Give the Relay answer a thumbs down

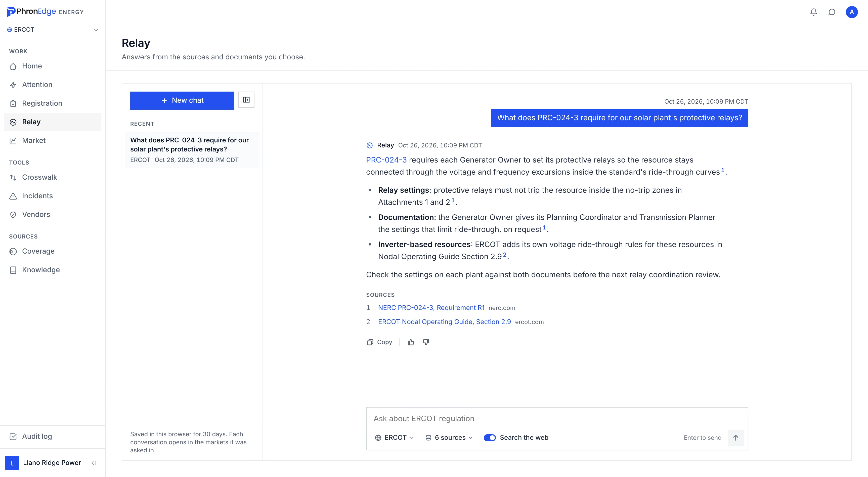click(x=426, y=342)
